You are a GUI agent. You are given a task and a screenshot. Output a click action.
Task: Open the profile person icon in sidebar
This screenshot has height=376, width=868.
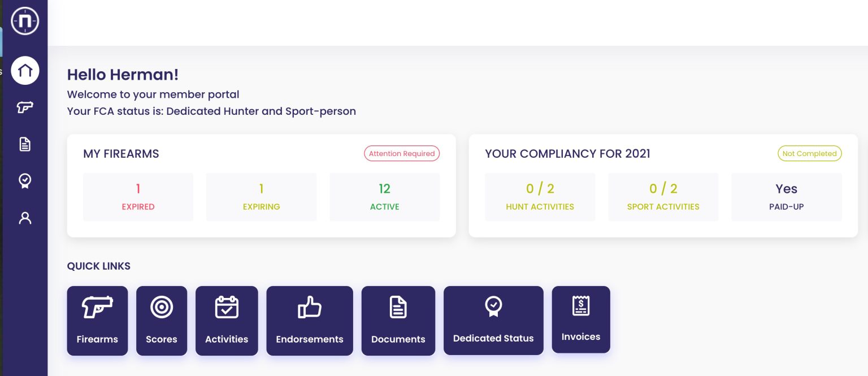click(25, 218)
